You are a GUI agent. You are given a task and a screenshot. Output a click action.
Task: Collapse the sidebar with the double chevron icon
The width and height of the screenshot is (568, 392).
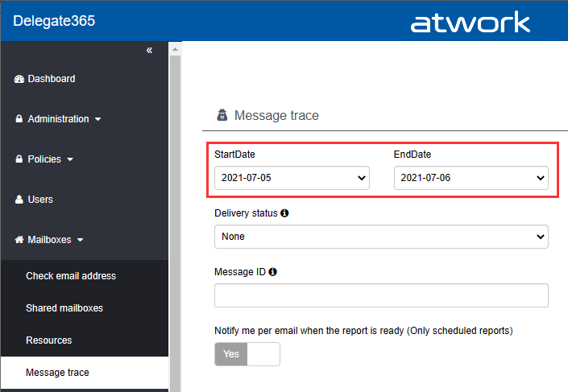[149, 51]
